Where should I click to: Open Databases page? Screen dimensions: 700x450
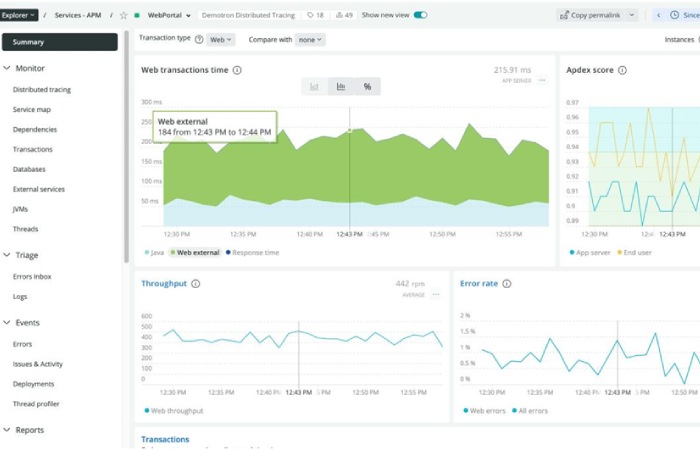point(29,169)
